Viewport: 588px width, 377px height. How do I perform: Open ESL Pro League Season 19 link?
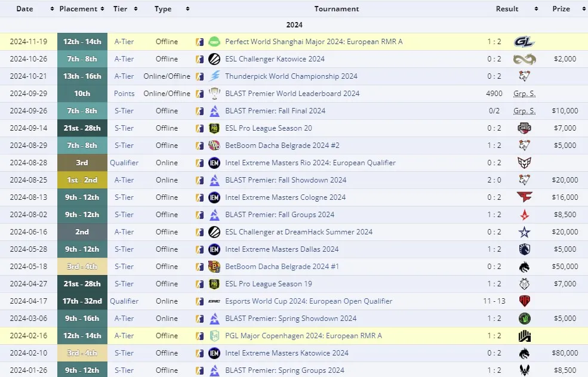point(268,284)
